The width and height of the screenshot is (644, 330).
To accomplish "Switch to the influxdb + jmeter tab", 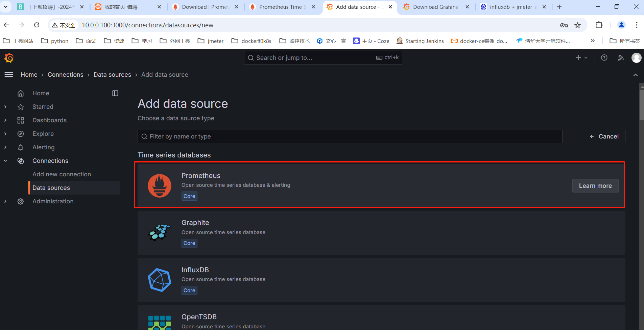I will coord(513,7).
